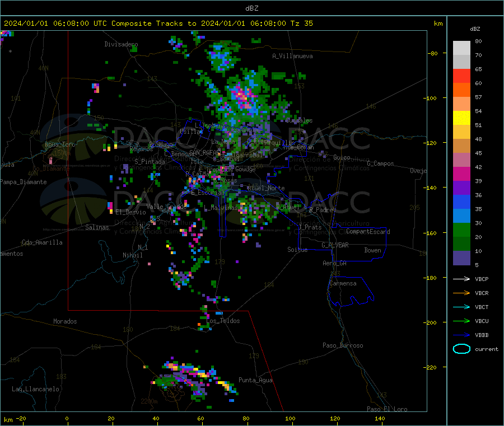The image size is (504, 426).
Task: Click the Salinas location label
Action: pos(97,227)
